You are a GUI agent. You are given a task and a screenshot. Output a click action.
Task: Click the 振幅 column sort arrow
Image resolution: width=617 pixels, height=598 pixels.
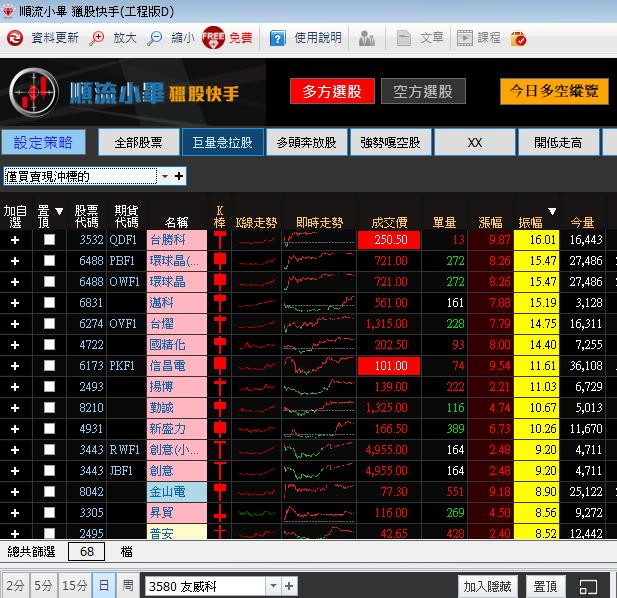(x=552, y=212)
